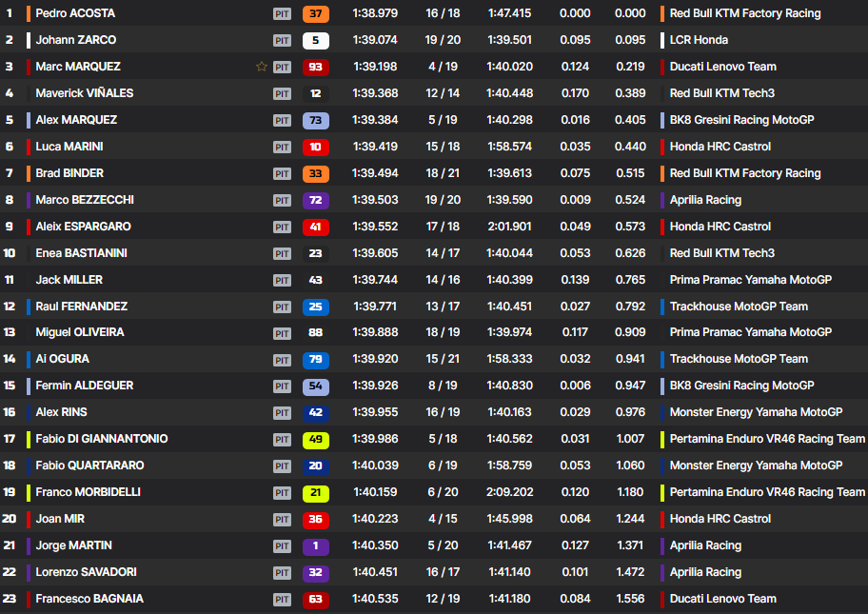Click the purple number 1 badge
The width and height of the screenshot is (868, 614).
point(316,545)
